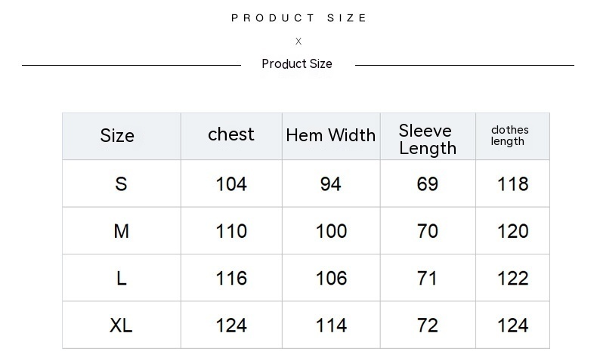Click the clothes length value 120 for M

[513, 231]
